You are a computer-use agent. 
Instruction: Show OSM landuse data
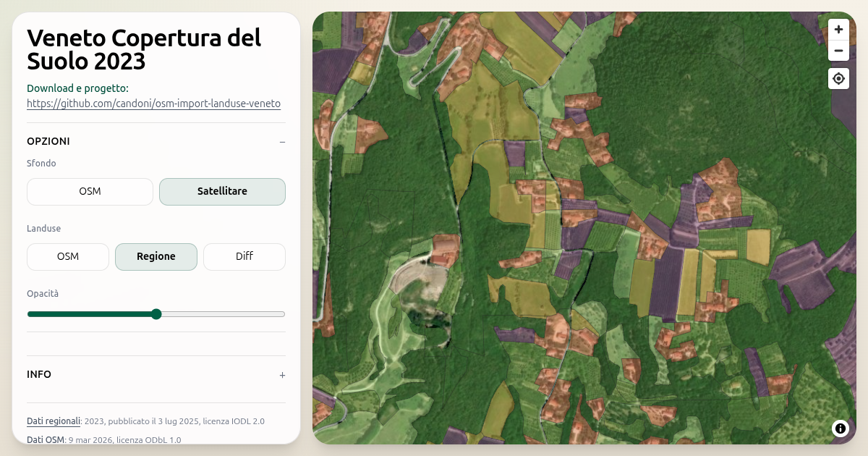click(x=67, y=256)
